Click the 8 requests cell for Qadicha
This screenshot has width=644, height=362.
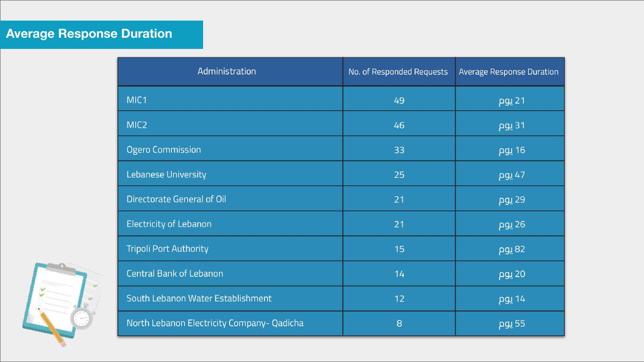(x=399, y=323)
